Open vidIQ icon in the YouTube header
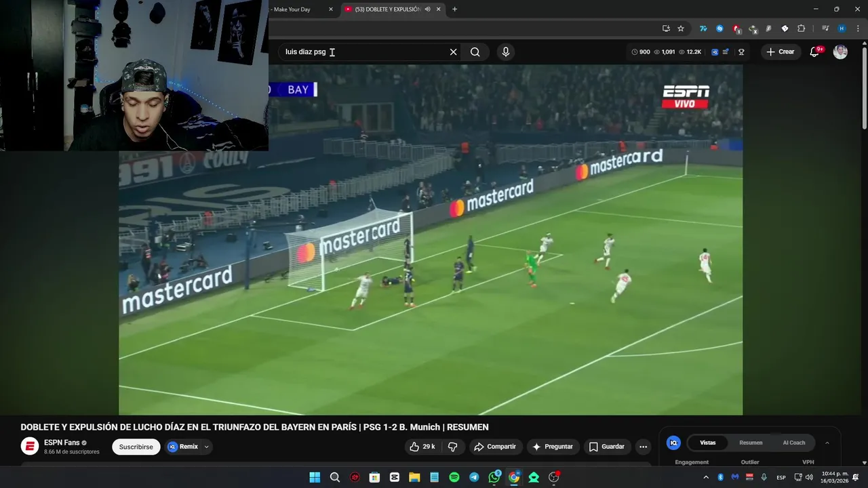The height and width of the screenshot is (488, 868). point(715,52)
